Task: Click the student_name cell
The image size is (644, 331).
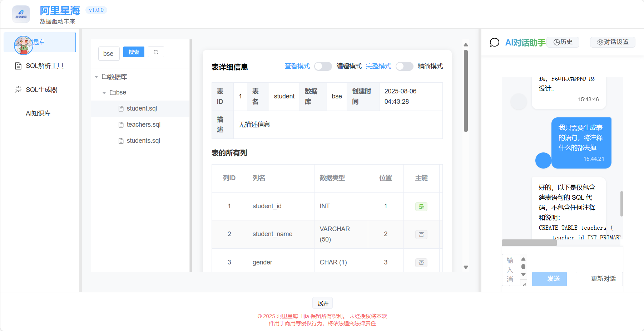Action: click(x=281, y=234)
